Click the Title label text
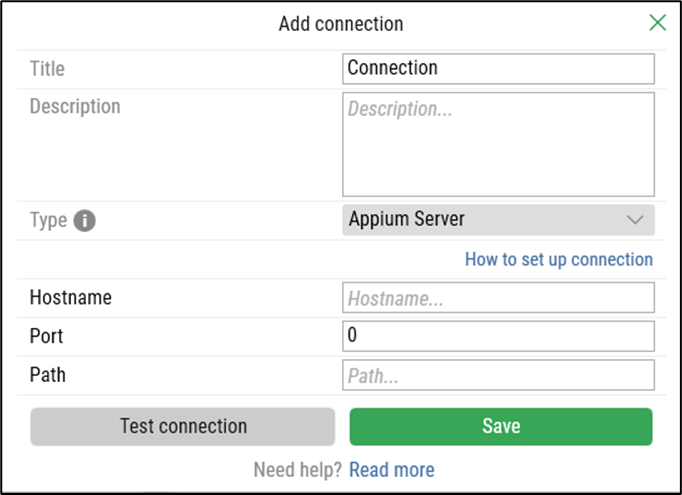The height and width of the screenshot is (495, 682). point(47,69)
